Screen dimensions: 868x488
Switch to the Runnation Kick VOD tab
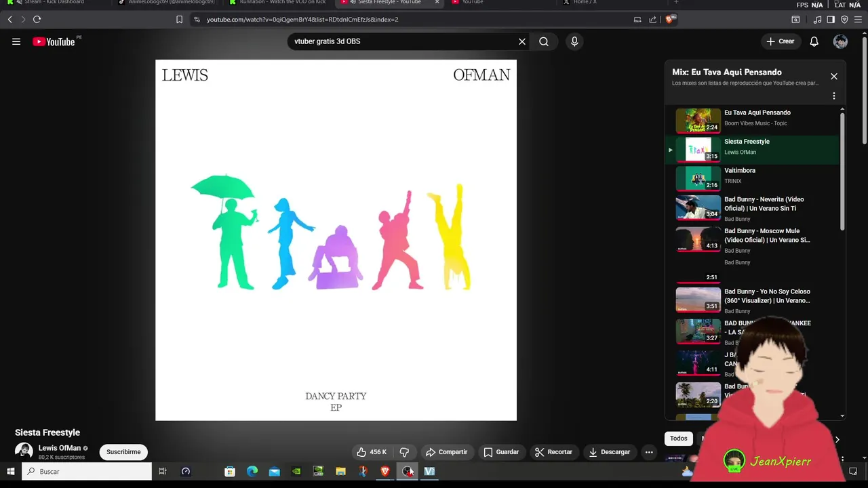click(278, 3)
